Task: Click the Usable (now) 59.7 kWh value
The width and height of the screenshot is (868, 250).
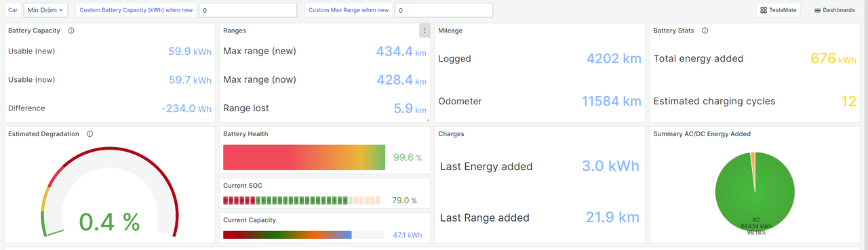Action: point(189,80)
